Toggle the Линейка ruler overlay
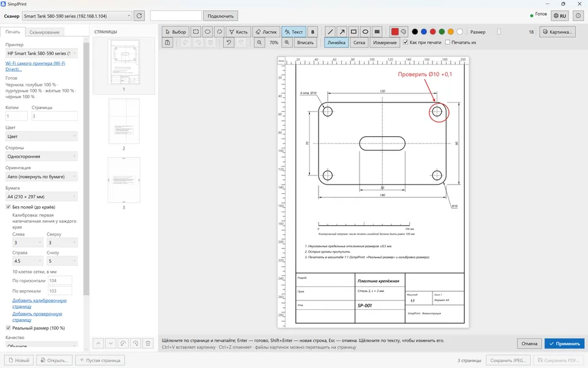 click(336, 42)
